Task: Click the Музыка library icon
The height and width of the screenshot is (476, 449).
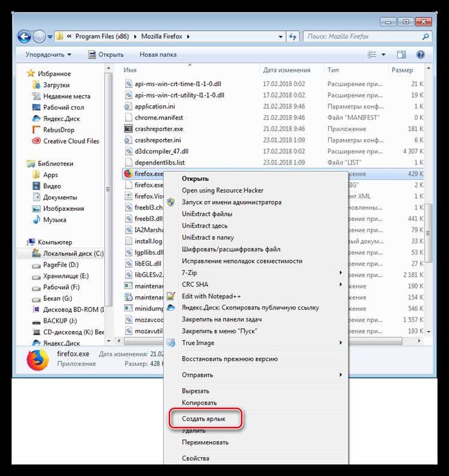Action: pos(37,220)
